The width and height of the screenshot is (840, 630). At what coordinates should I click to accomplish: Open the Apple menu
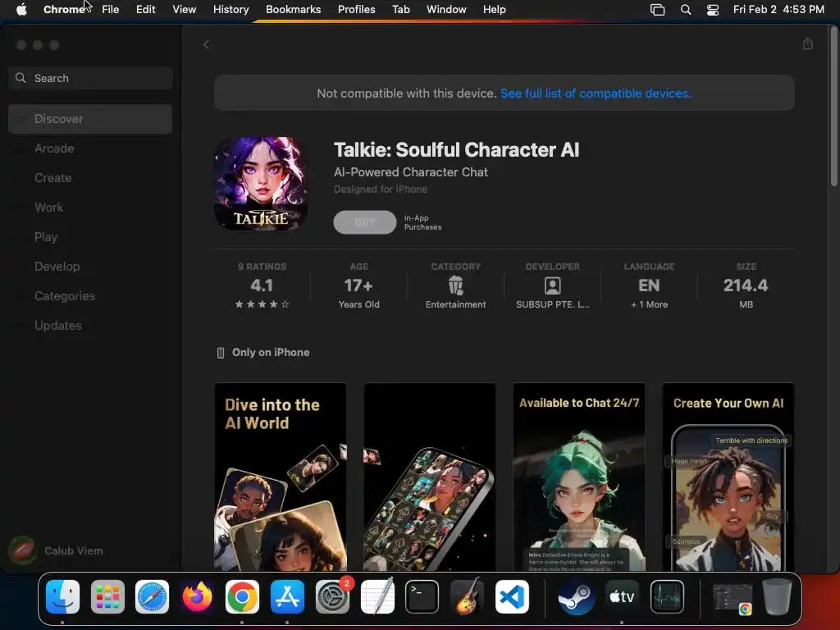pos(21,10)
